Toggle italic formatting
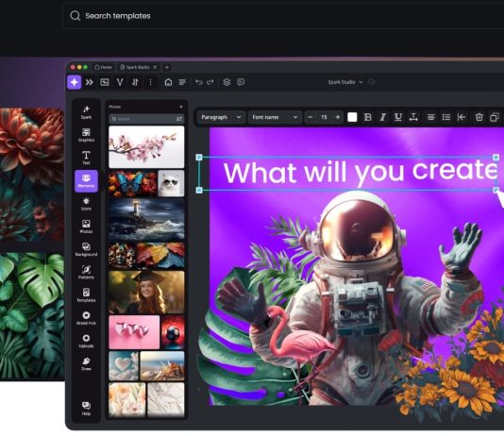504x436 pixels. (x=383, y=117)
